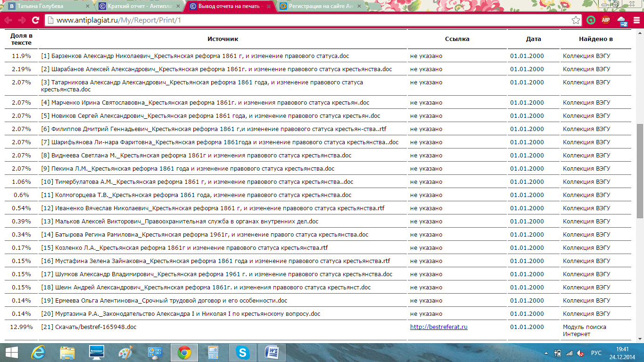Image resolution: width=644 pixels, height=362 pixels.
Task: Select source [15] Козленко Л.А.
Action: 184,247
